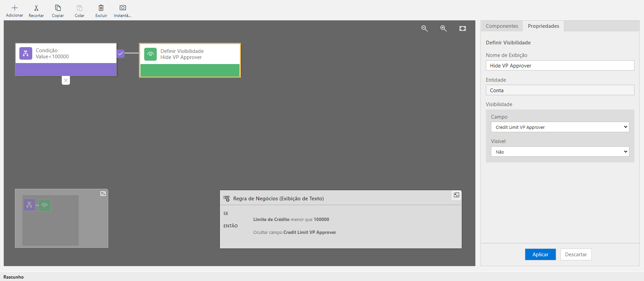The image size is (644, 281).
Task: Switch to the Propriedades tab
Action: pos(543,26)
